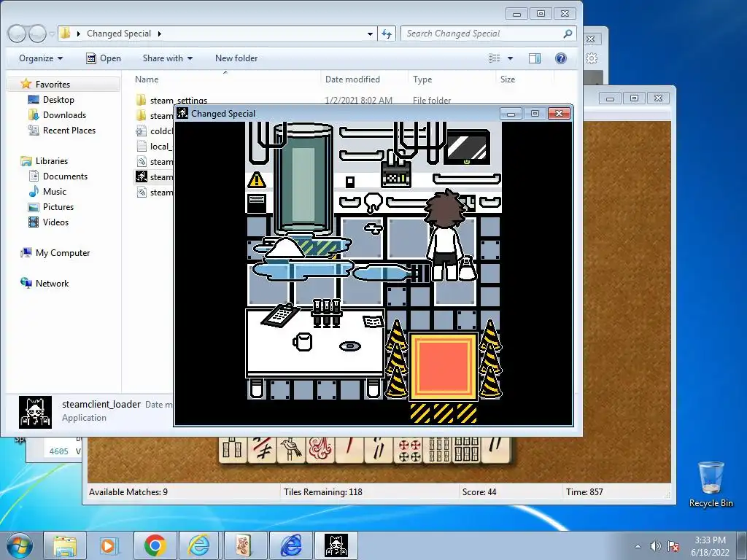Viewport: 747px width, 560px height.
Task: Open Desktop in the Favorites list
Action: pos(58,99)
